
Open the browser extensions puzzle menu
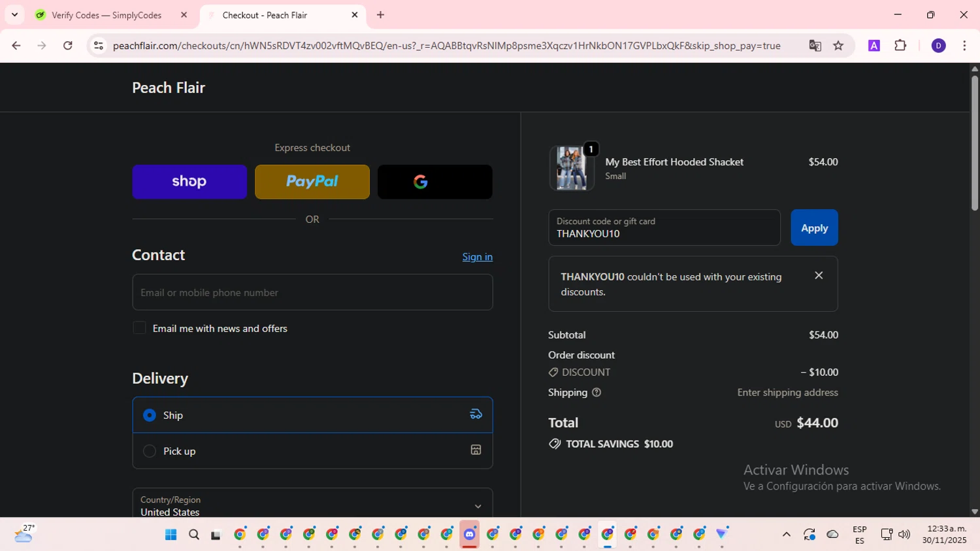point(901,46)
